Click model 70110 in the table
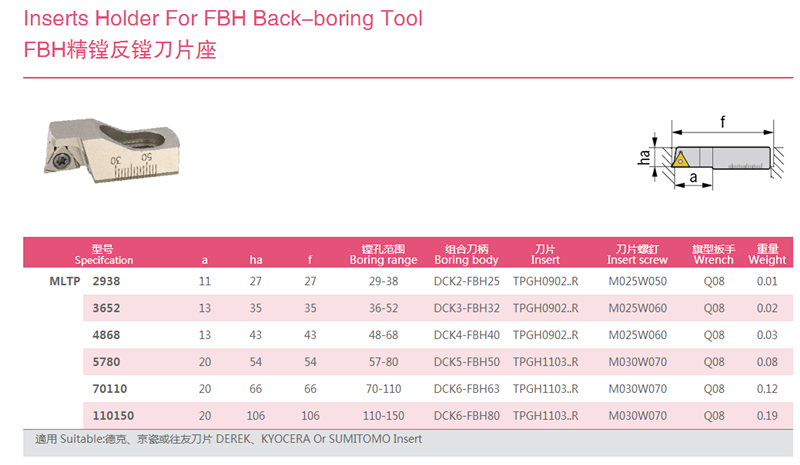800x465 pixels. point(110,389)
